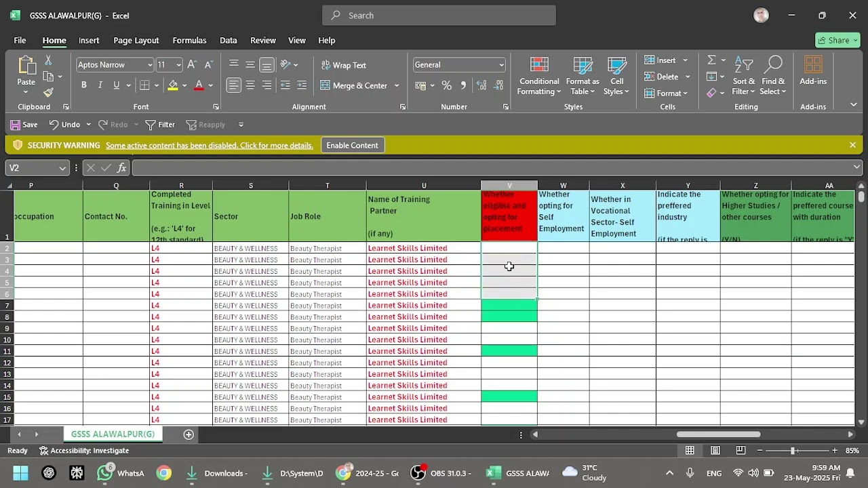868x488 pixels.
Task: Open fill color dropdown arrow
Action: click(x=184, y=85)
